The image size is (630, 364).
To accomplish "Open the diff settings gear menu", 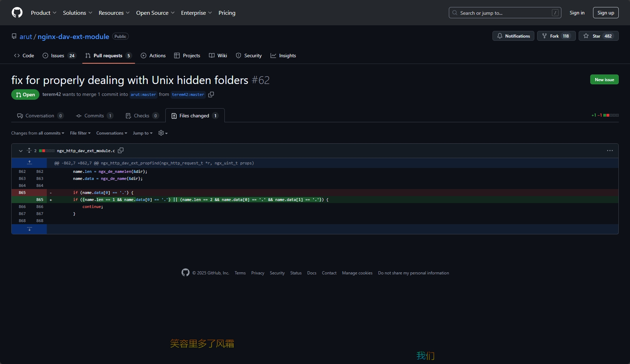I will point(163,133).
